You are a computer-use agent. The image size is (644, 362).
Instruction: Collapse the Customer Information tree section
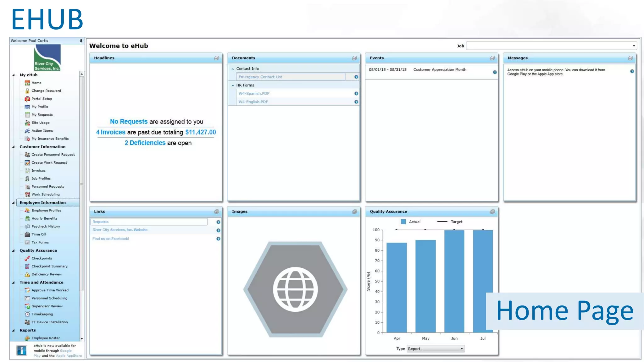tap(14, 147)
